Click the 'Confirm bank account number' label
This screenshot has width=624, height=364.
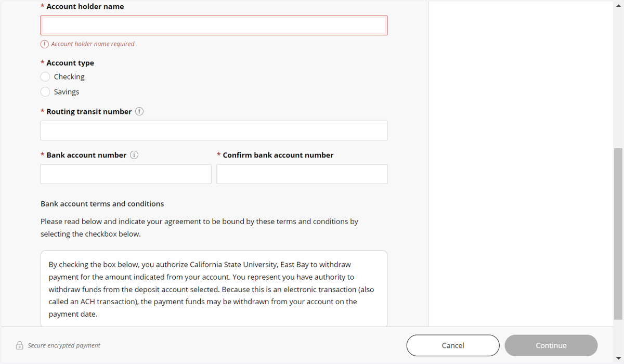278,155
